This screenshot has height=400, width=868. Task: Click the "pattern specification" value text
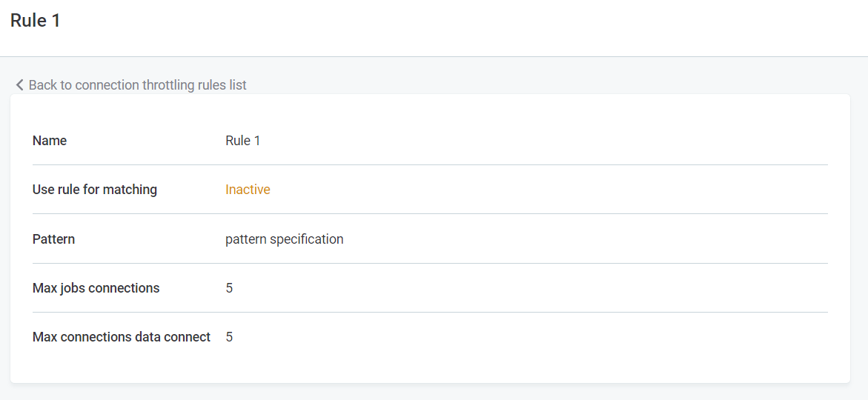(284, 239)
